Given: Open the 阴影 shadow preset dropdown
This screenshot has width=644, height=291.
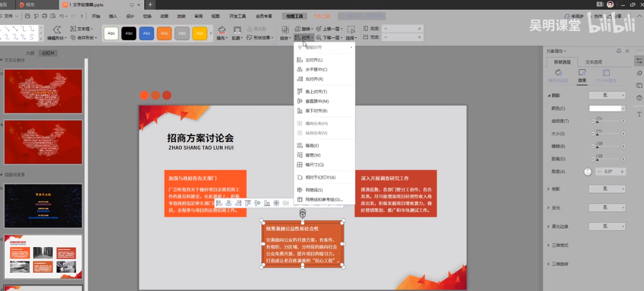Looking at the screenshot, I should click(607, 95).
